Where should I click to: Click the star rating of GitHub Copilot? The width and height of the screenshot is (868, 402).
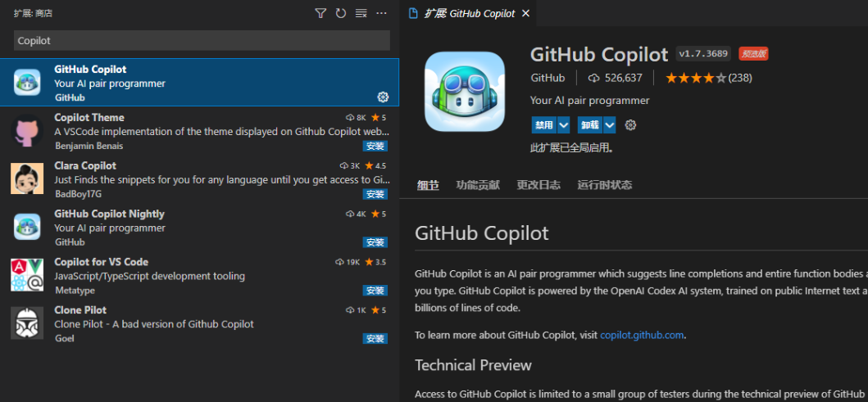pos(695,78)
